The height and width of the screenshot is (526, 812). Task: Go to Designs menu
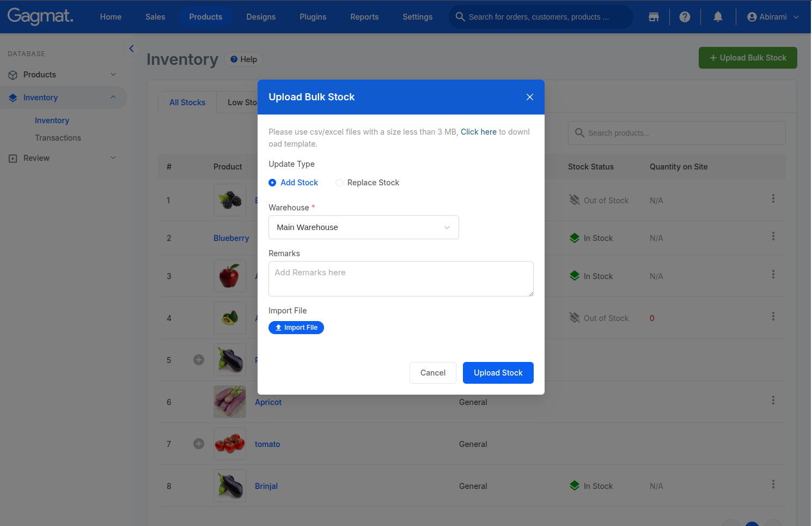click(x=261, y=17)
